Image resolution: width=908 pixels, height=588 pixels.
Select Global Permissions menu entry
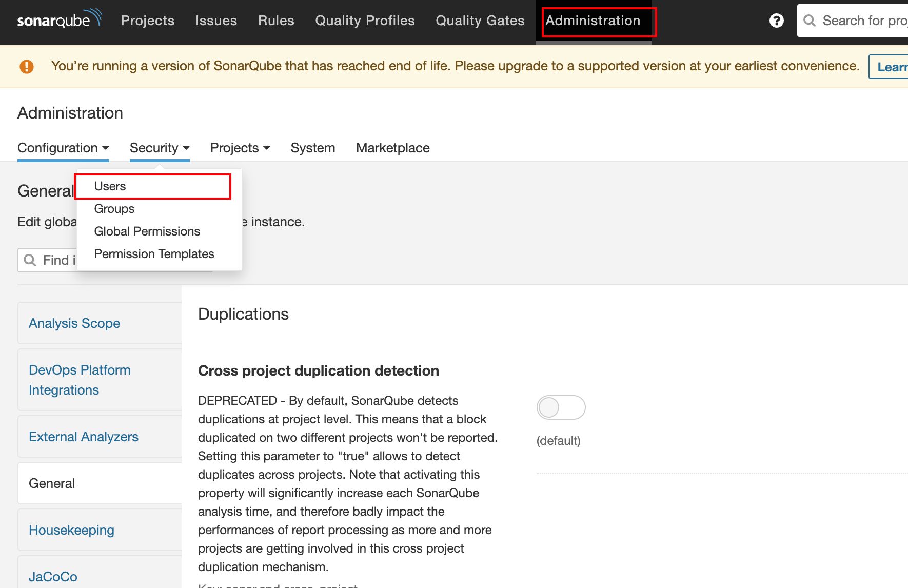[159, 231]
